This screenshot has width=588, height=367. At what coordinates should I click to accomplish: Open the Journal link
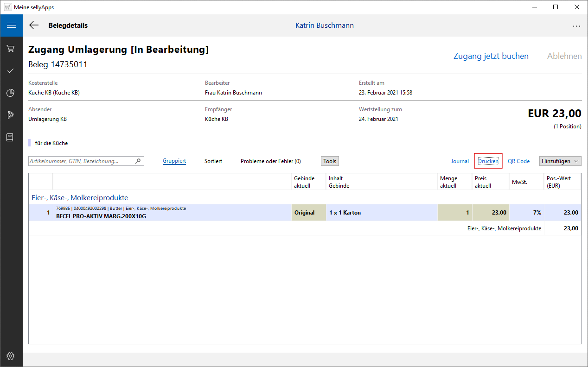coord(460,161)
